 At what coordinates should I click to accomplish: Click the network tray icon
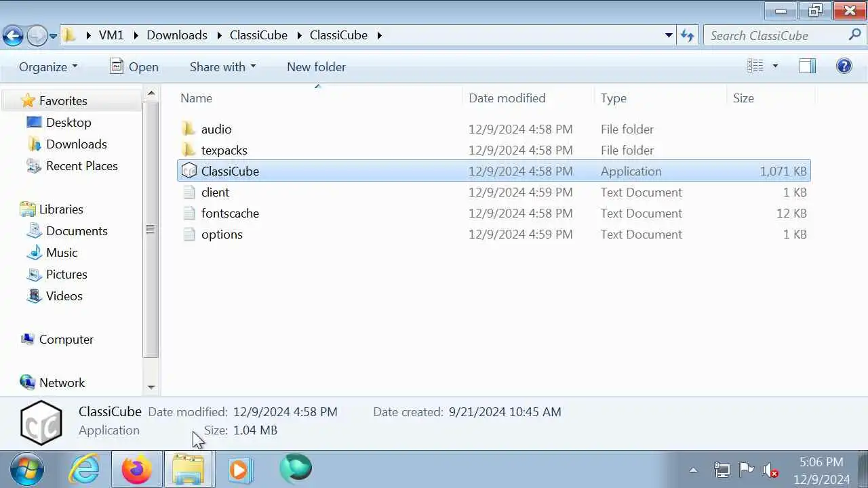point(722,469)
